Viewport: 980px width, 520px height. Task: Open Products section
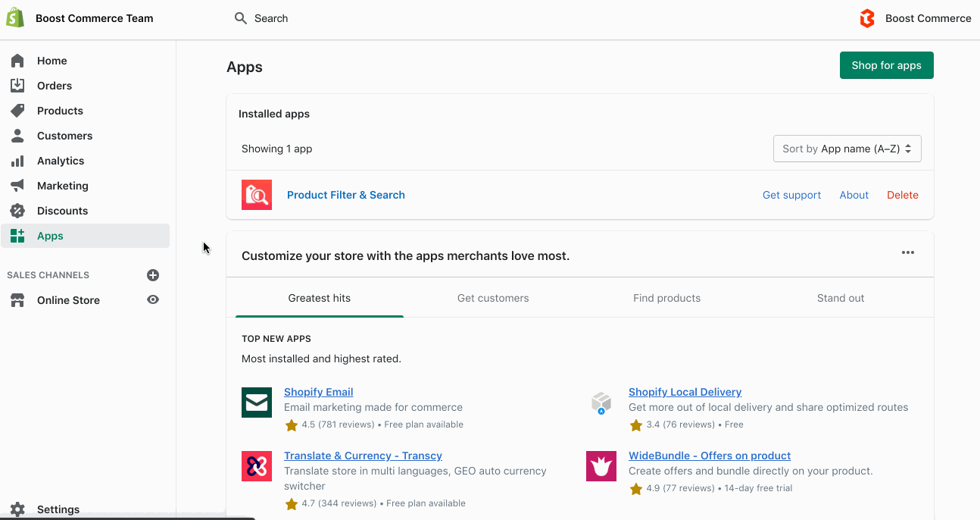click(x=60, y=111)
